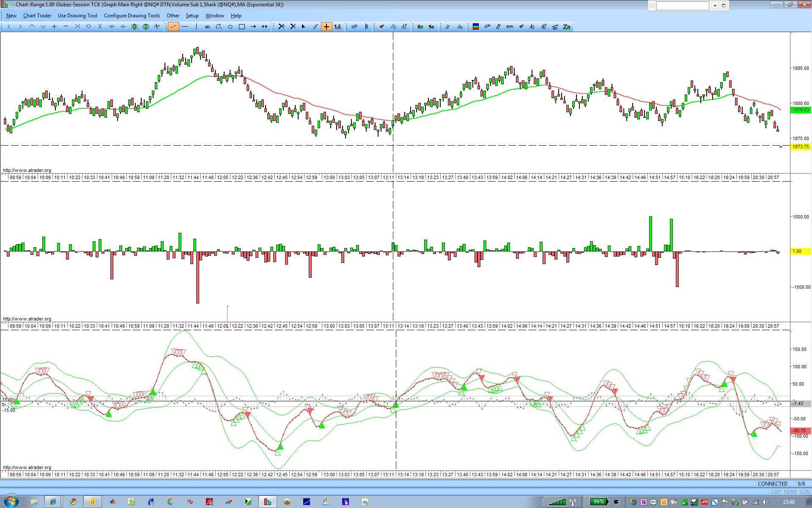The image size is (812, 508).
Task: Click the atrader.org link in volume pane
Action: pos(27,319)
